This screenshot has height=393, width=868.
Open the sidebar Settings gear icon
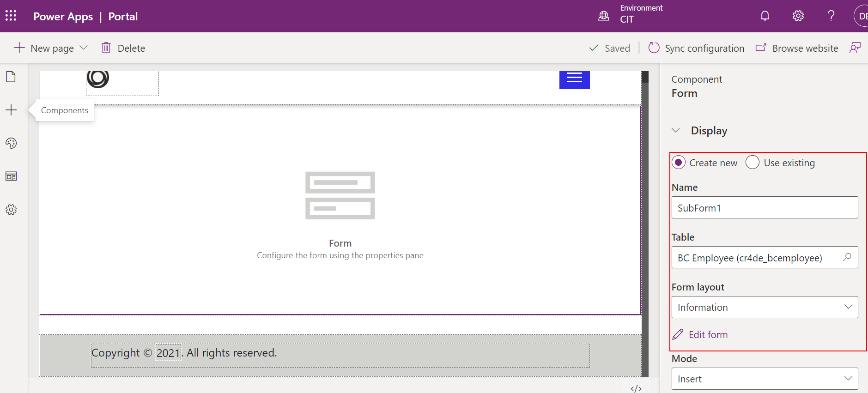(11, 210)
